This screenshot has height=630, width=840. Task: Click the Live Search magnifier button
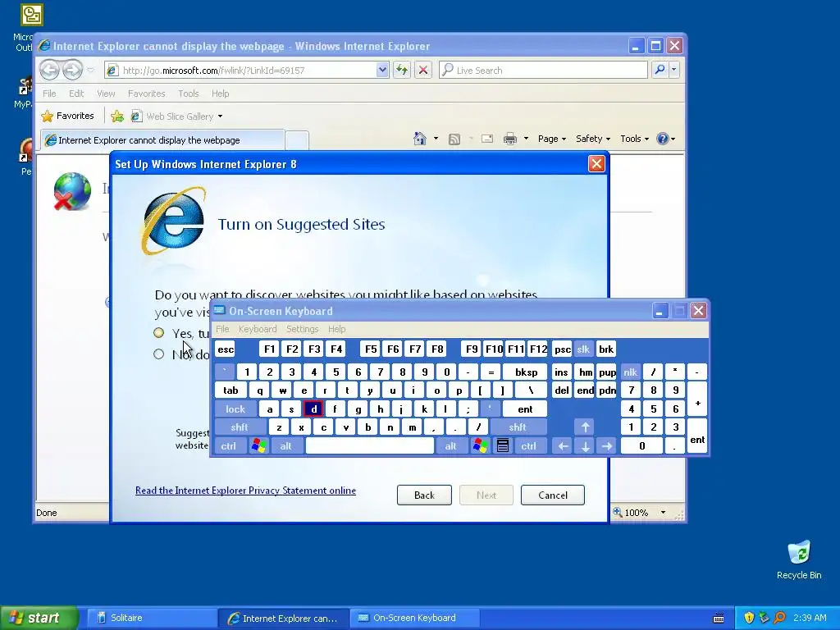pyautogui.click(x=660, y=70)
